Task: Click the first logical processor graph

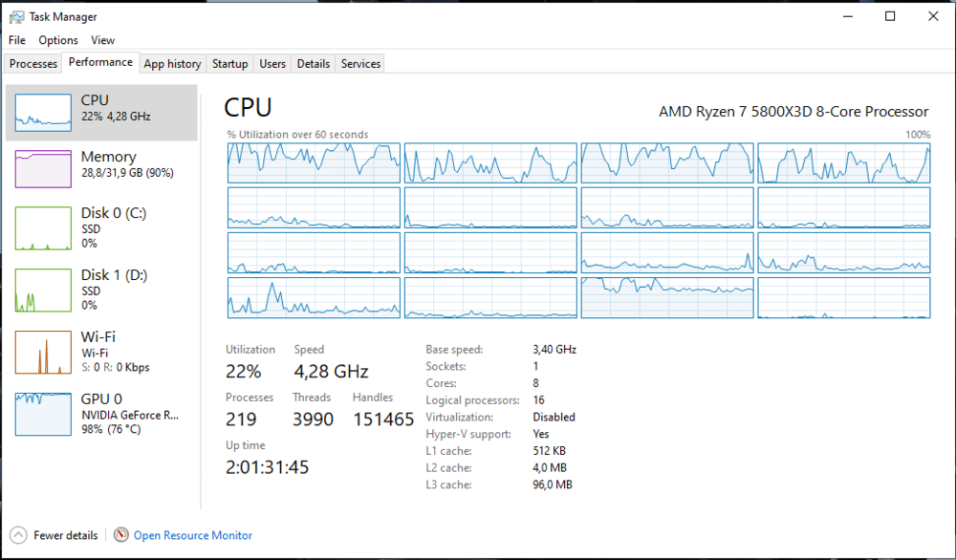Action: pyautogui.click(x=314, y=162)
